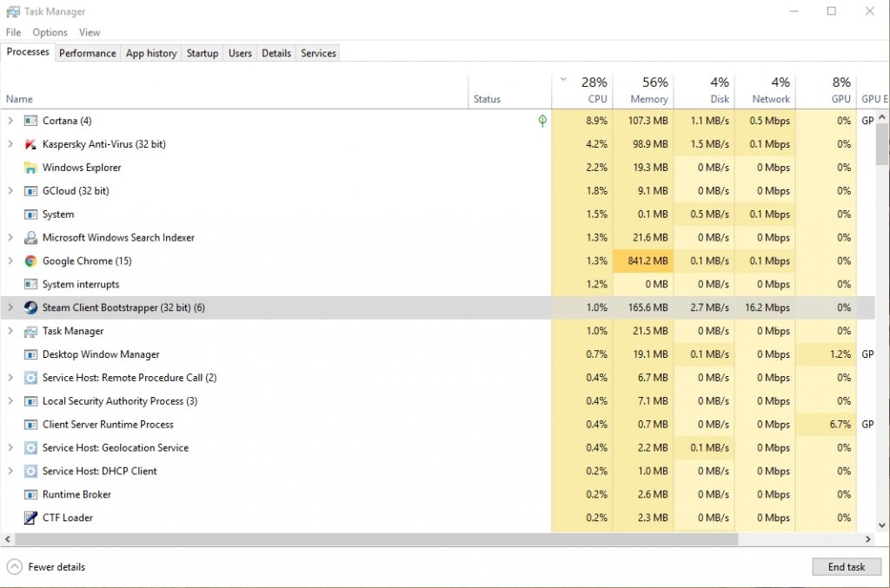Click the System interrupts icon
890x588 pixels.
point(30,284)
